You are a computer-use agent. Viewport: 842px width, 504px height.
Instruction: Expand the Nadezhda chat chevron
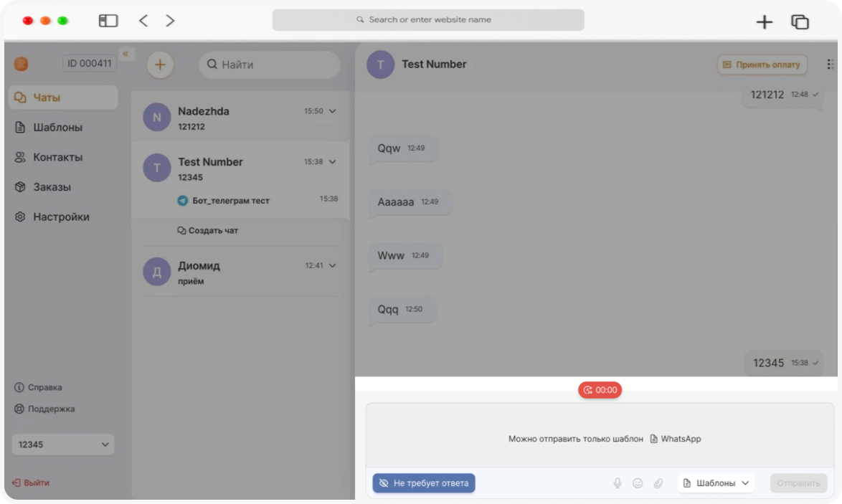click(x=332, y=111)
